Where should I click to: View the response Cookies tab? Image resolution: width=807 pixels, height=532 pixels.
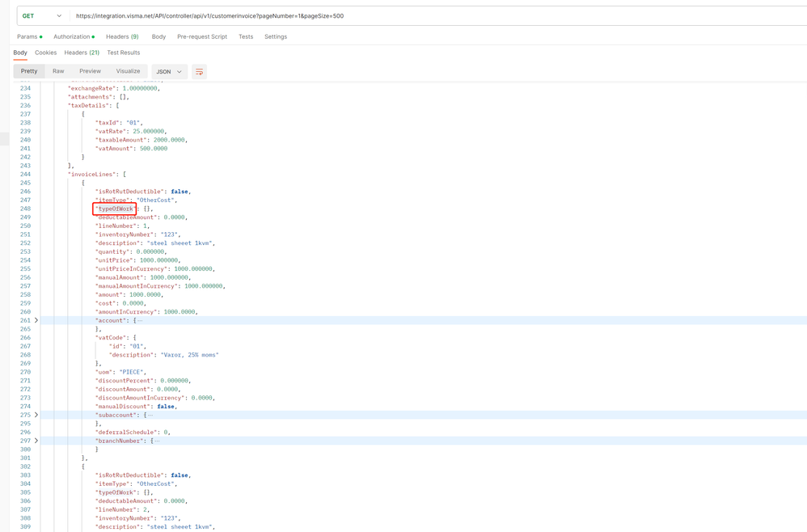(46, 53)
